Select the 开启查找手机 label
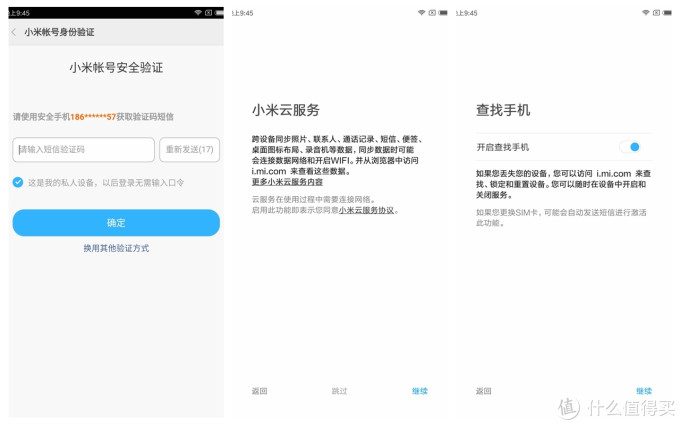Screen dimensions: 680x425 coord(503,147)
